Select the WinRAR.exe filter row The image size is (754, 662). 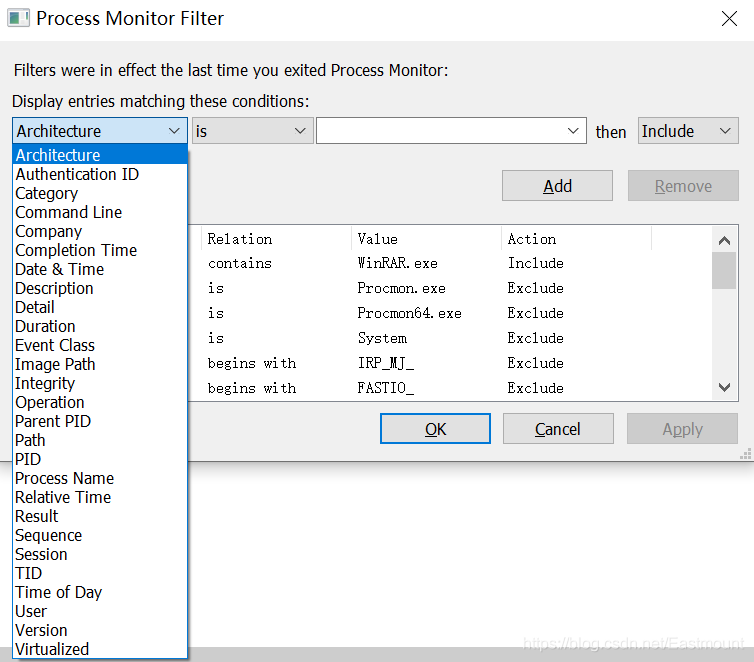pyautogui.click(x=397, y=263)
